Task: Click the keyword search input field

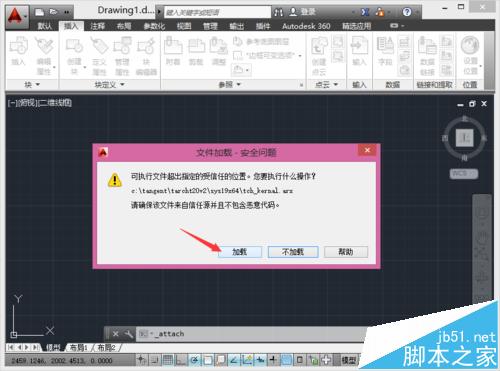Action: tap(218, 13)
